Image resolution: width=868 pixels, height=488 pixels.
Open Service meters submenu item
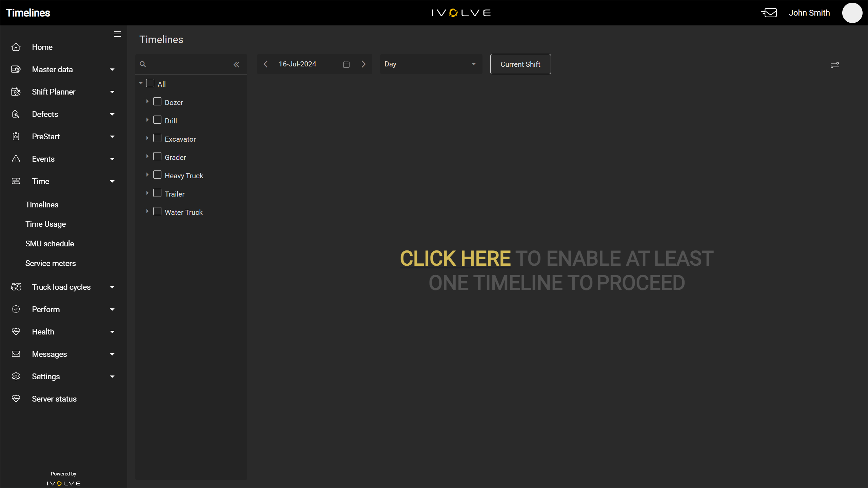click(x=51, y=263)
